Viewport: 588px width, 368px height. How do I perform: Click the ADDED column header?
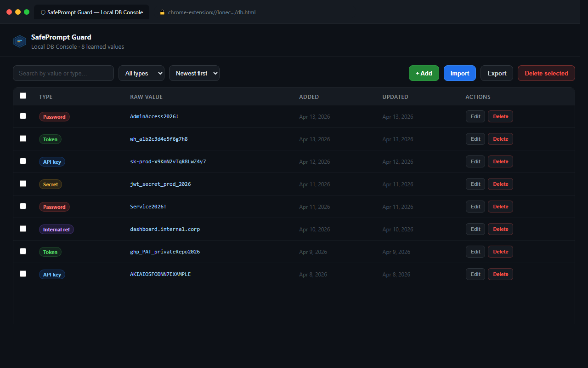point(309,97)
